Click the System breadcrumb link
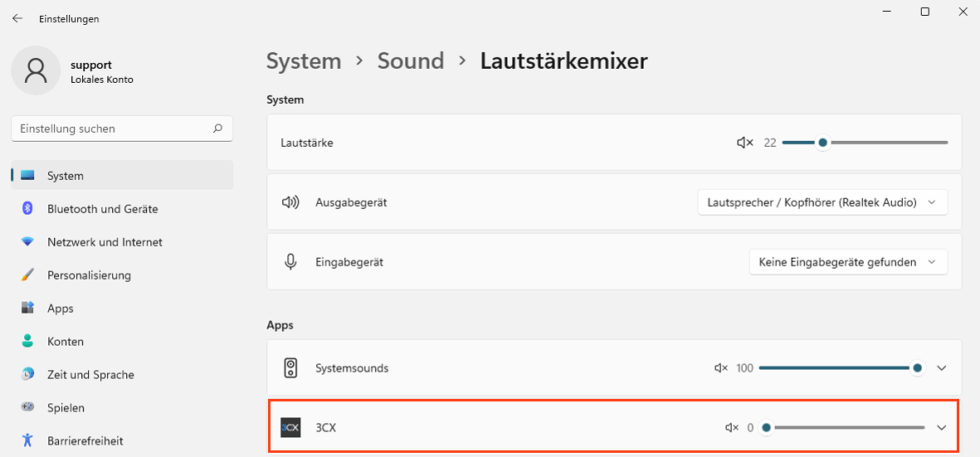The image size is (980, 457). click(x=304, y=61)
